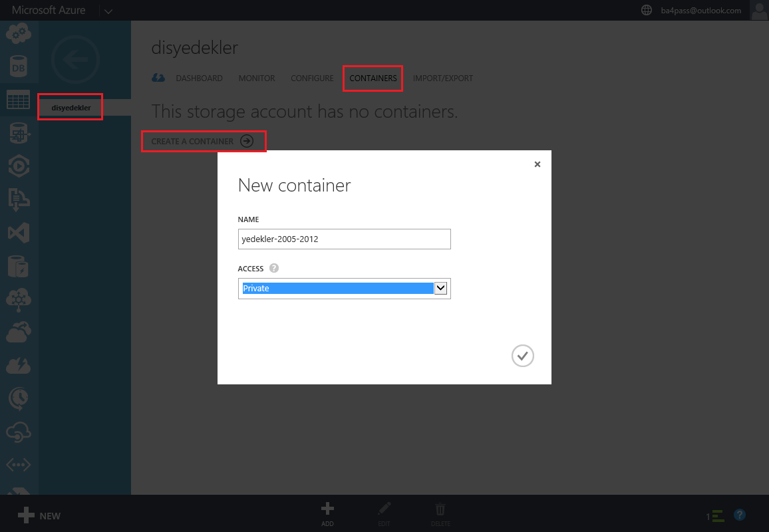769x532 pixels.
Task: Open SQL databases DB icon in sidebar
Action: coord(19,67)
